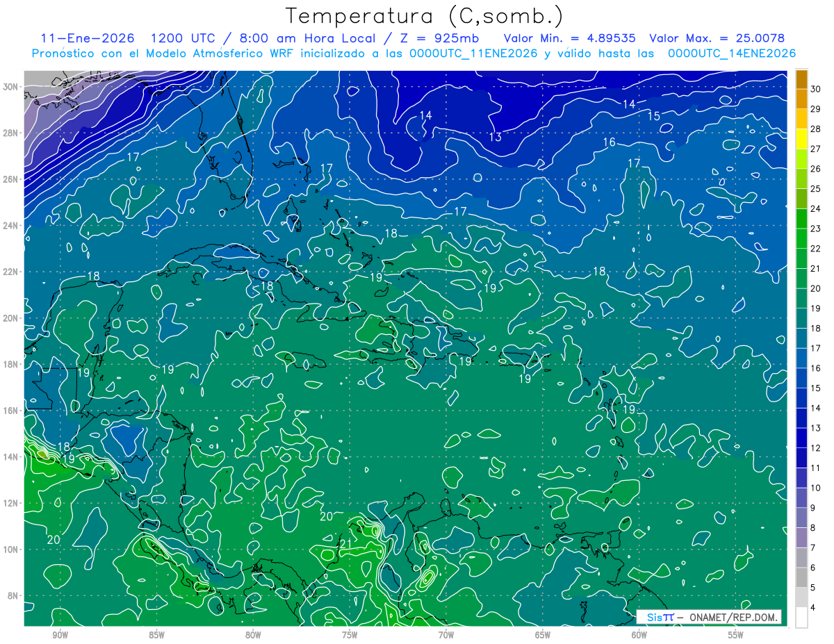Screen dimensions: 834x644
Task: Click the '16N' latitude axis label
Action: pos(11,411)
